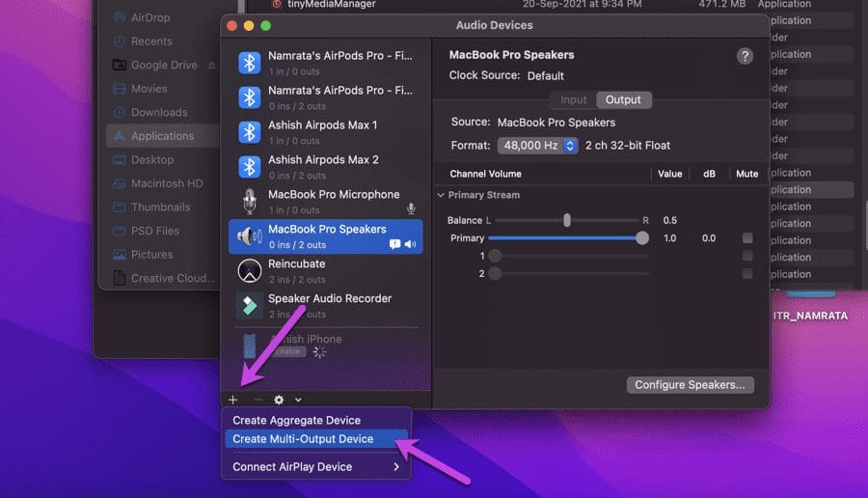Viewport: 868px width, 498px height.
Task: Click Bluetooth icon beside Ashish Airpods Max 2
Action: pos(249,167)
